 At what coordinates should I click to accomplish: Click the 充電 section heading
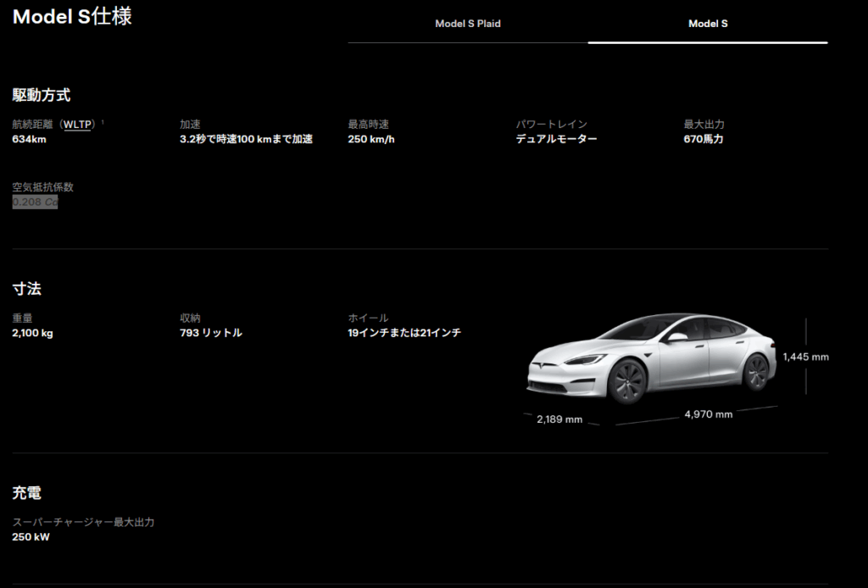coord(26,493)
